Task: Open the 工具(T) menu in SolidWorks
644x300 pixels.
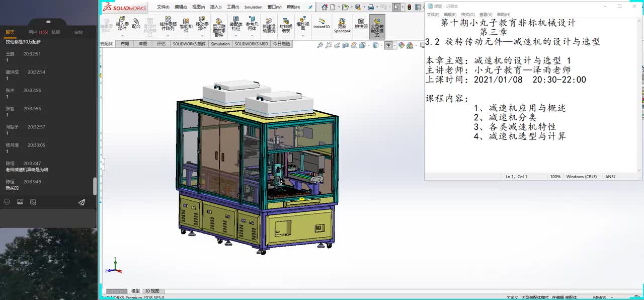Action: point(233,7)
